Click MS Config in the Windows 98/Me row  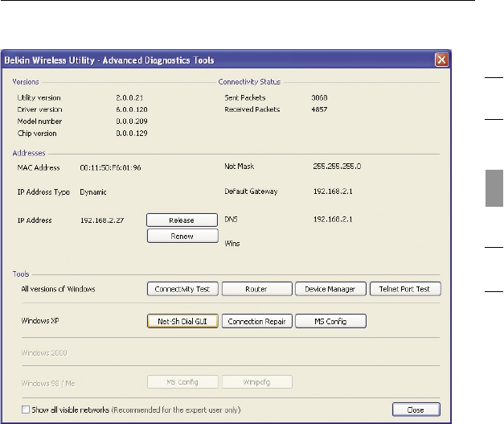[182, 381]
